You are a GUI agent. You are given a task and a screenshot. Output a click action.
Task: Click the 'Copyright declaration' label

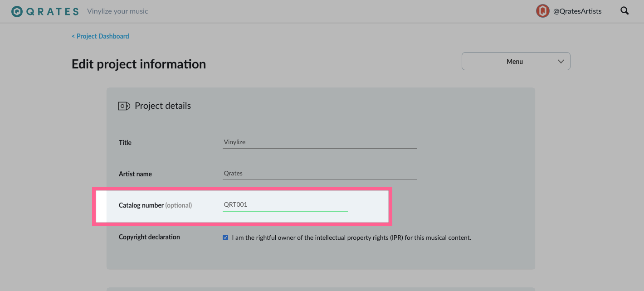(x=149, y=237)
